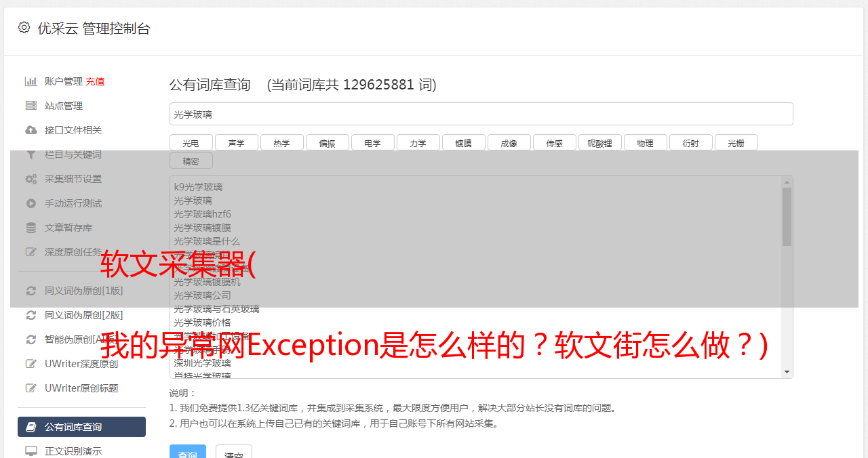Select the 镀膜 keyword tag
Viewport: 868px width, 458px height.
coord(463,143)
